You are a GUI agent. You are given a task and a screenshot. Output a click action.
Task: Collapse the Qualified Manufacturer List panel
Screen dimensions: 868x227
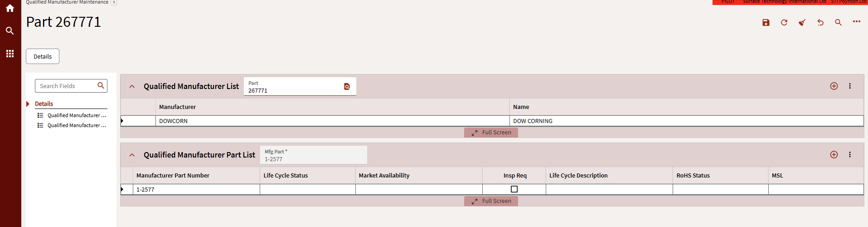point(132,86)
